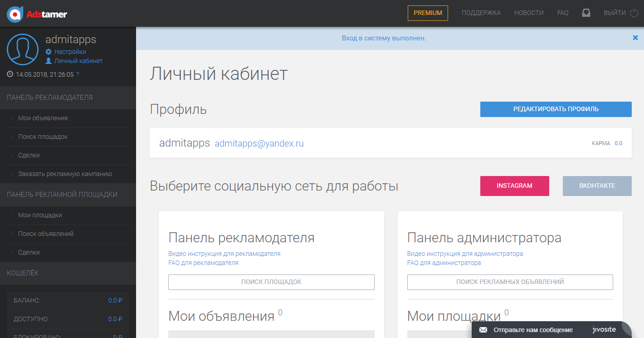
Task: Click РЕДАКТИРОВАТЬ ПРОФИЛЬ
Action: (x=556, y=109)
